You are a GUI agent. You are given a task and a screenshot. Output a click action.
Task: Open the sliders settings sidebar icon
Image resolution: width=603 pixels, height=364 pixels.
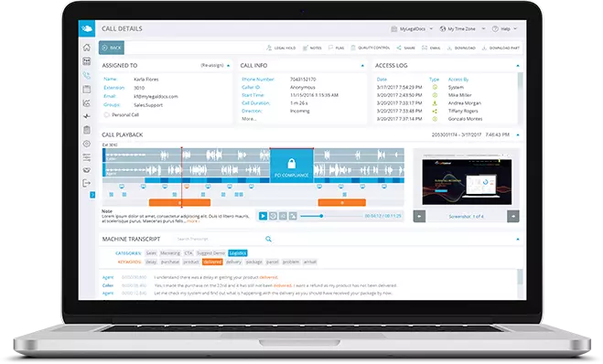coord(87,157)
